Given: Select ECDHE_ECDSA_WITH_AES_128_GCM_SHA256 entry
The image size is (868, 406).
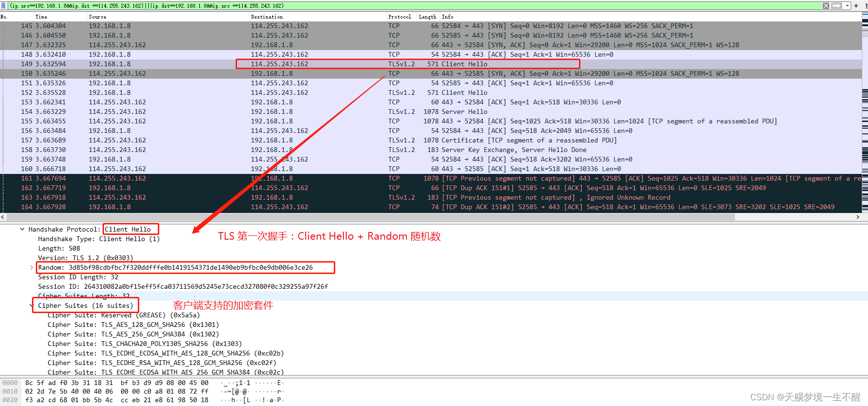Looking at the screenshot, I should pyautogui.click(x=166, y=353).
